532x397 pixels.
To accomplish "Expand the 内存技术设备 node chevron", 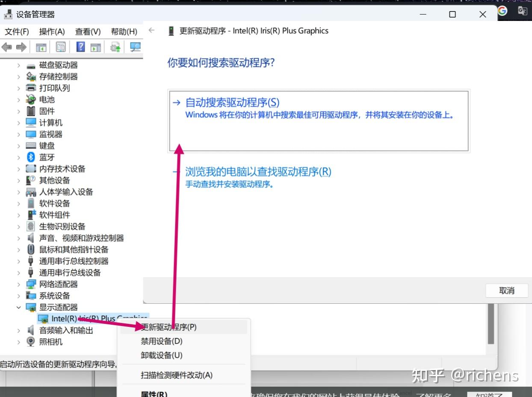I will coord(18,169).
